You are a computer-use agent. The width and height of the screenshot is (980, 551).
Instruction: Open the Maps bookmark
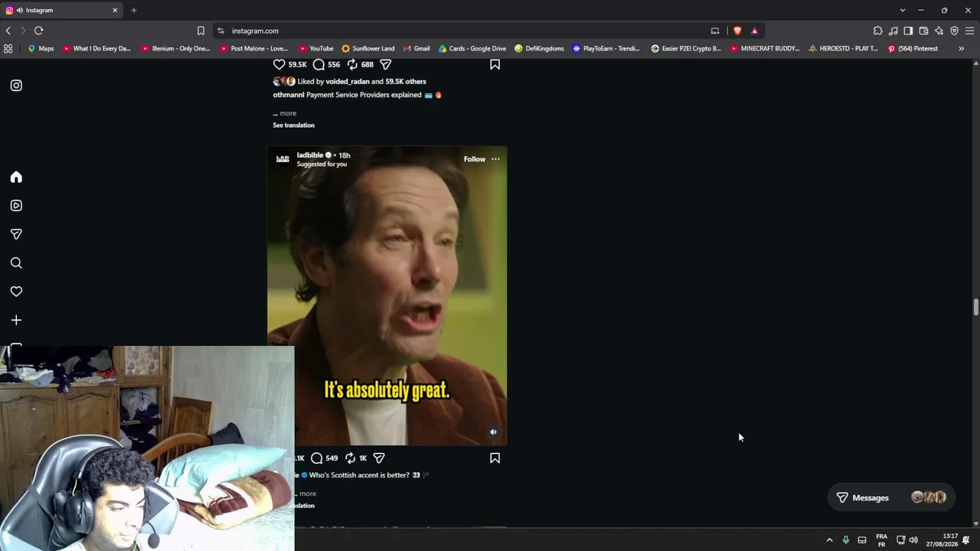pyautogui.click(x=41, y=48)
